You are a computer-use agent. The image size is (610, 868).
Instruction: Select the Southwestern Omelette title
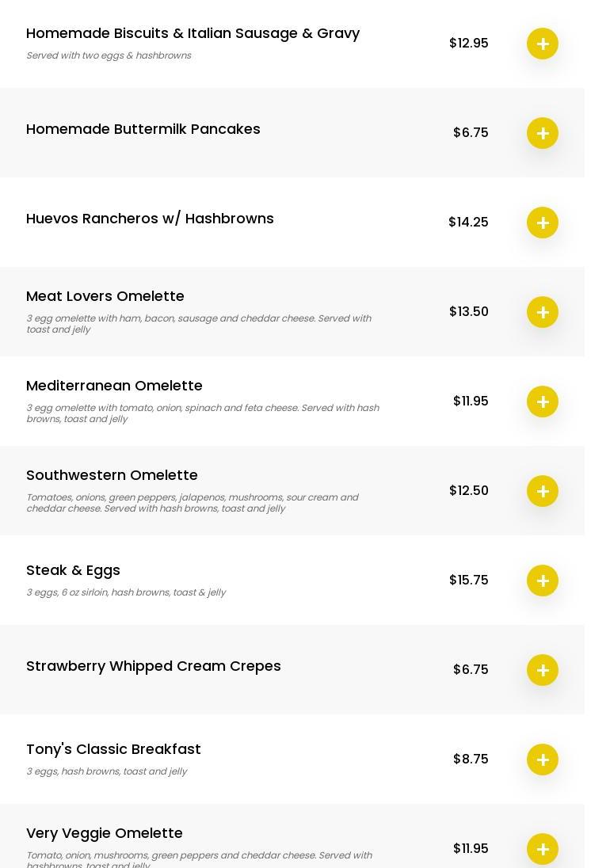[x=112, y=475]
